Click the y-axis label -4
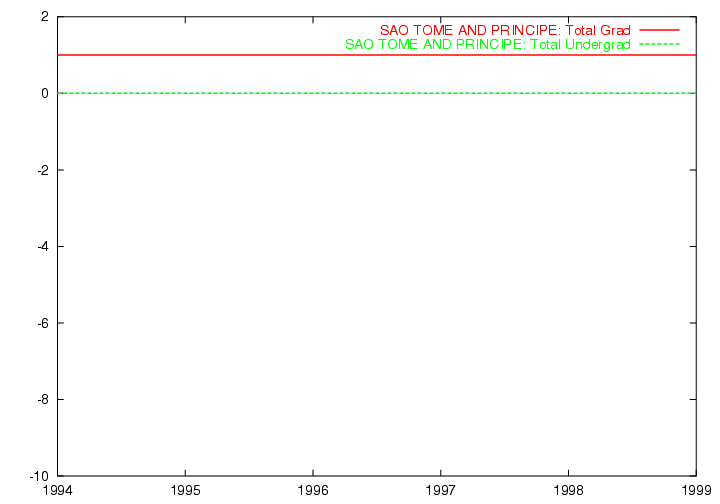The image size is (720, 504). (43, 247)
